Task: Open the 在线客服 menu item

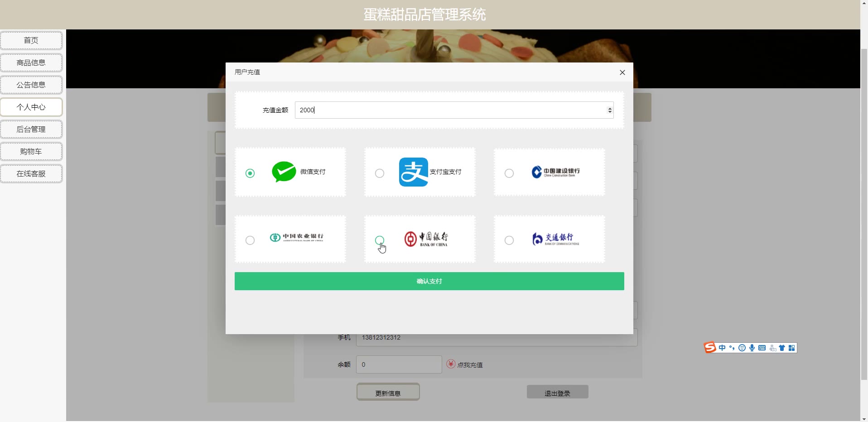Action: (31, 173)
